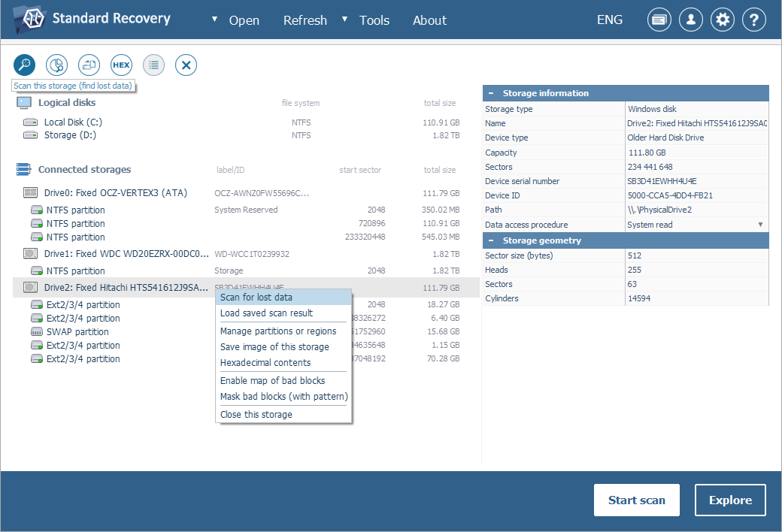The width and height of the screenshot is (782, 532).
Task: Open the HEX viewer icon
Action: [x=121, y=65]
